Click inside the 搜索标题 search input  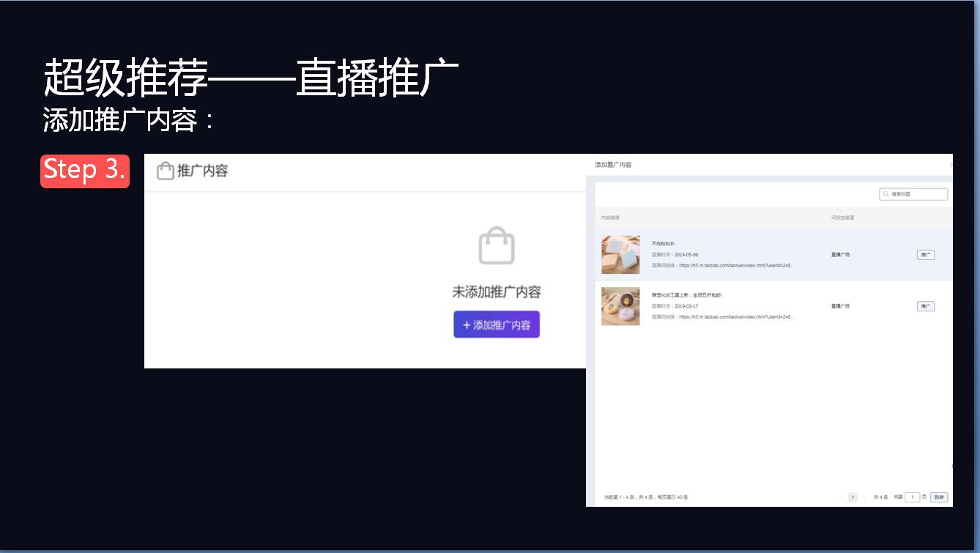point(916,193)
